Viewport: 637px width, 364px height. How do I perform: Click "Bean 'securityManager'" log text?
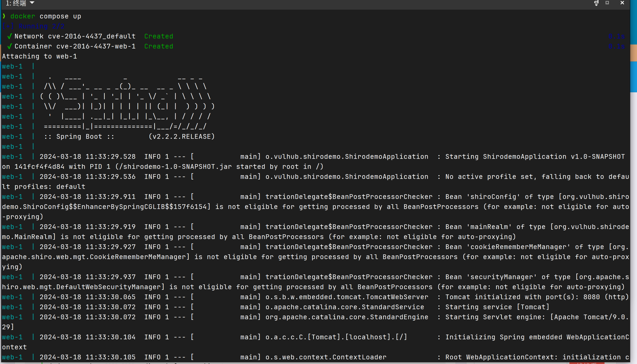tap(491, 277)
